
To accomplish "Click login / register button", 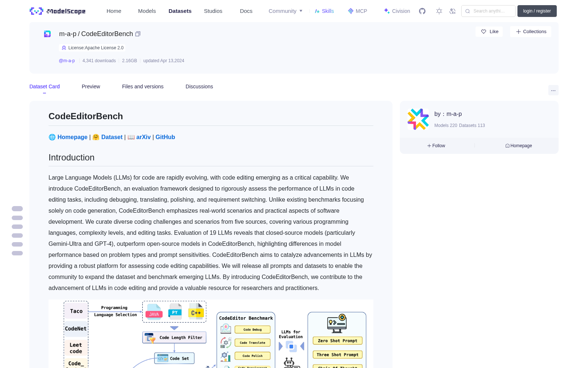I will [537, 11].
